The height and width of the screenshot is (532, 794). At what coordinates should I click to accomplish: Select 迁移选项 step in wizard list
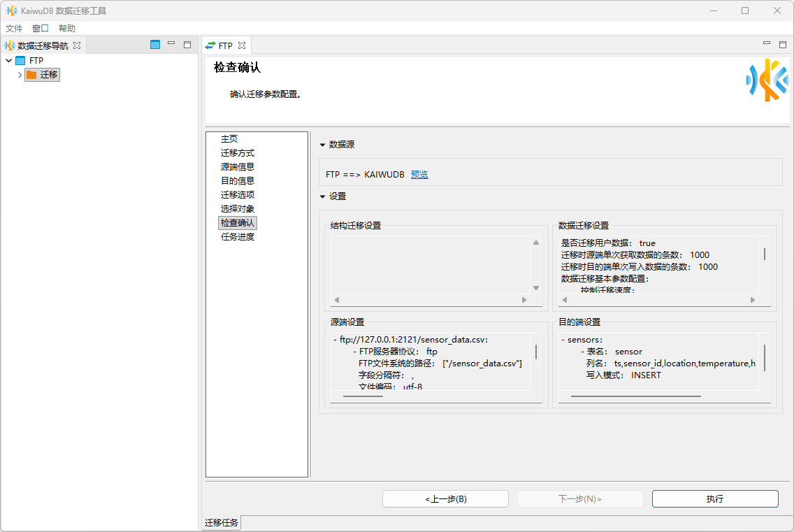point(238,195)
